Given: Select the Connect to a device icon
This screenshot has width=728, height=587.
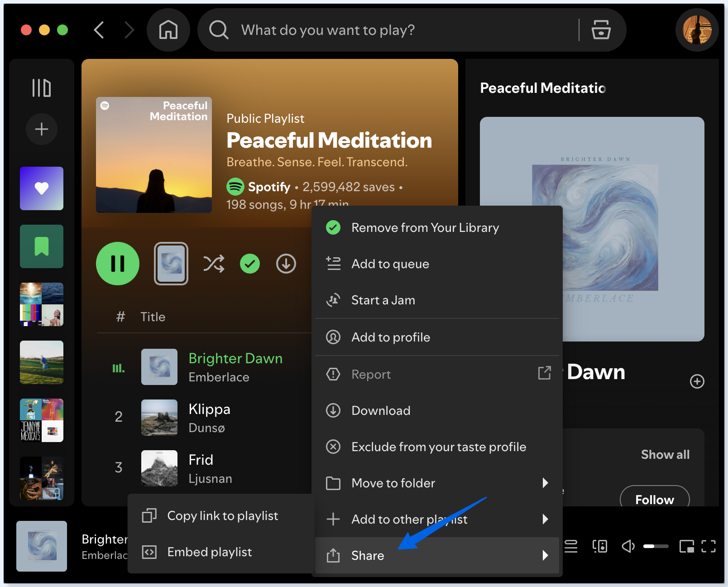Looking at the screenshot, I should point(599,546).
